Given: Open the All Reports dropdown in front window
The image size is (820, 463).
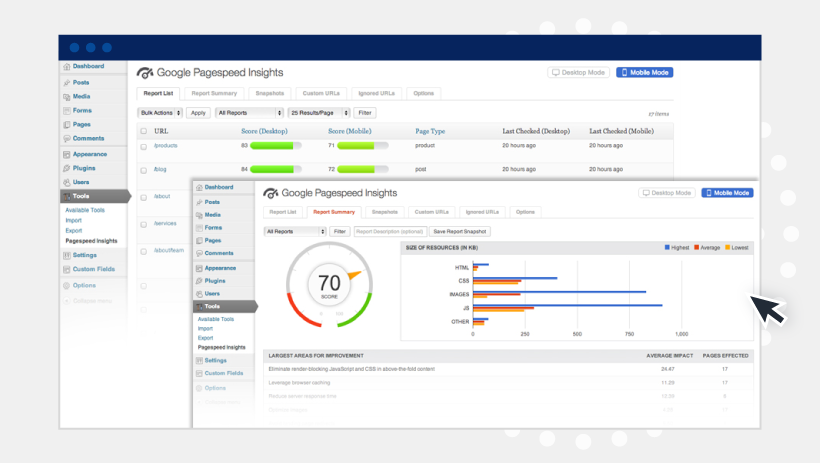Looking at the screenshot, I should click(x=295, y=231).
